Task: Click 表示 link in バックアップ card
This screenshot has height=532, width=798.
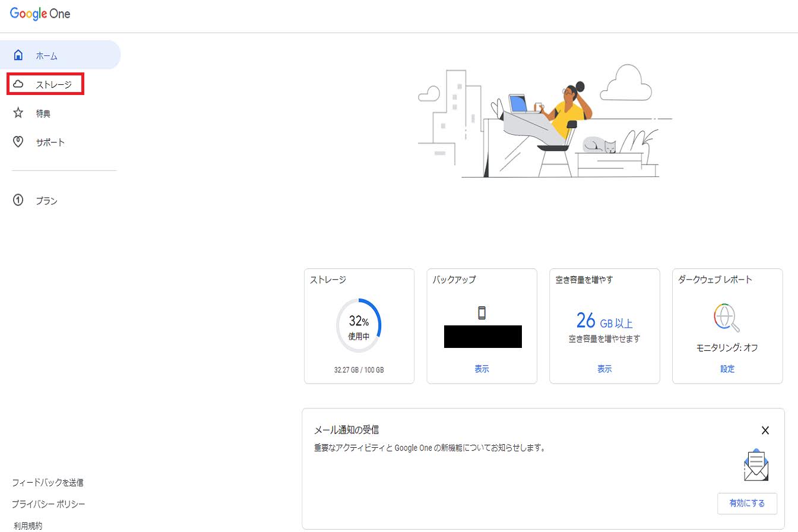Action: [482, 369]
